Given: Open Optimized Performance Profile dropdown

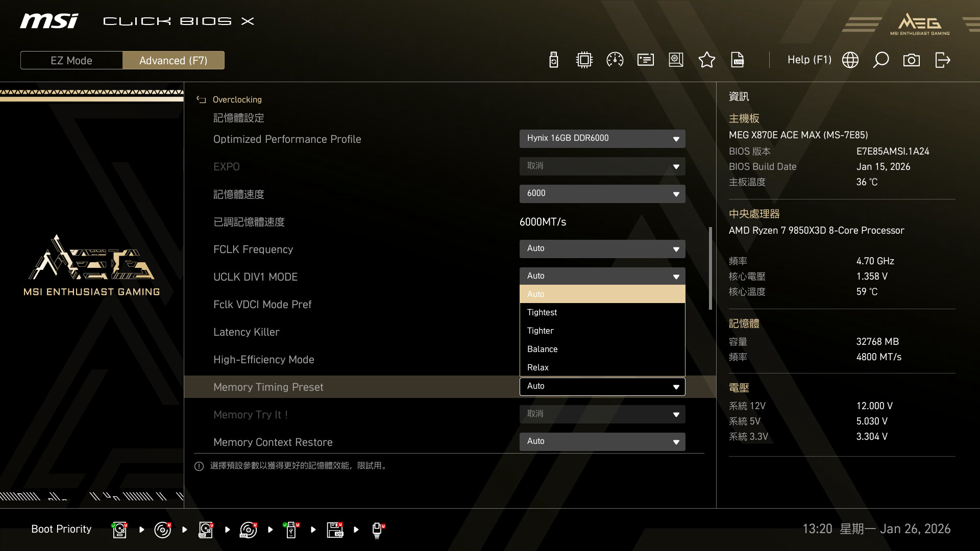Looking at the screenshot, I should tap(602, 138).
